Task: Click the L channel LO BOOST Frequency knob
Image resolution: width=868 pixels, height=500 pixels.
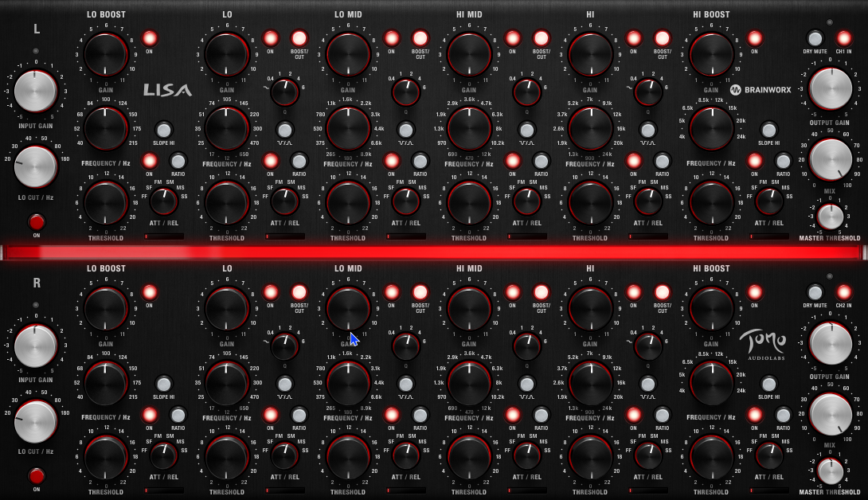Action: pyautogui.click(x=106, y=128)
